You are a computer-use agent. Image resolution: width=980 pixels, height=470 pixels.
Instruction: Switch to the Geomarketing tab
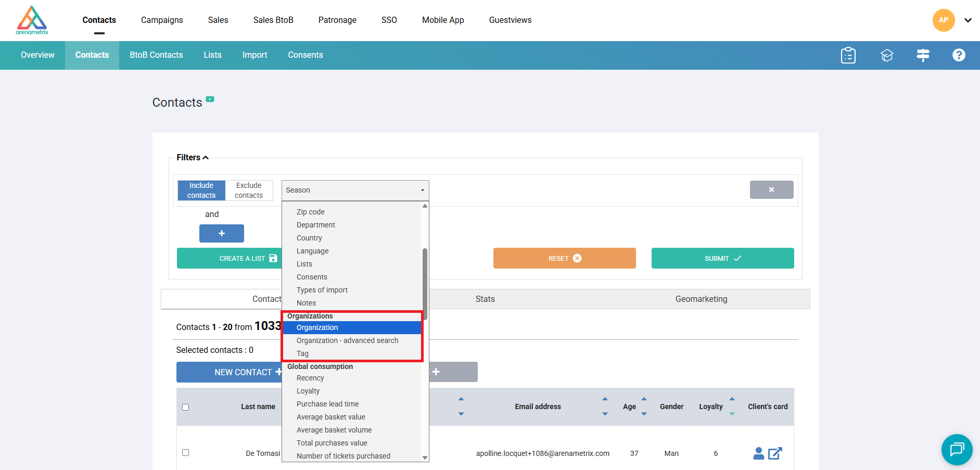pyautogui.click(x=701, y=299)
